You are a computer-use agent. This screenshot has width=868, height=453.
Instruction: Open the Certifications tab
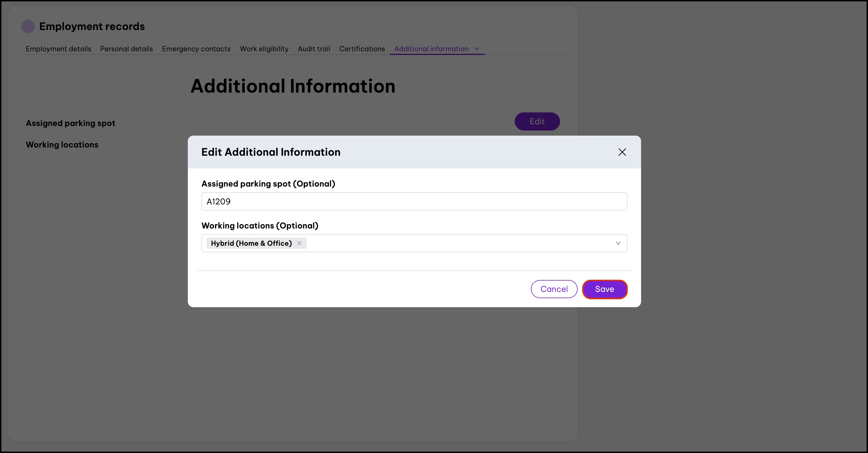click(362, 49)
